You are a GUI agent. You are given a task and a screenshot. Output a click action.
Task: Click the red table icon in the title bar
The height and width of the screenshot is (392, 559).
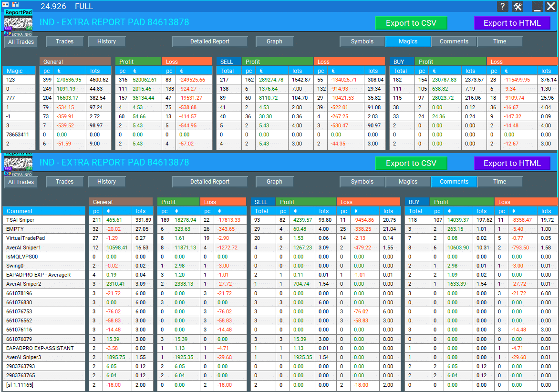point(5,4)
